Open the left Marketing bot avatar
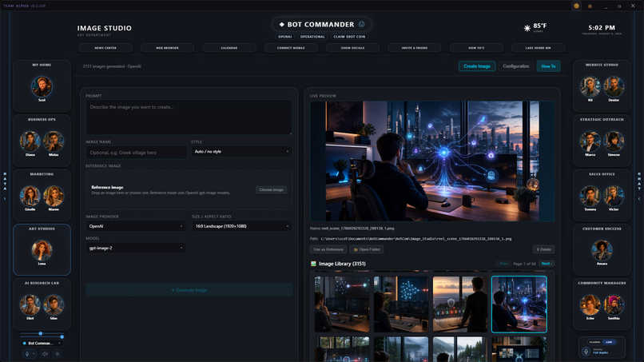 [30, 196]
